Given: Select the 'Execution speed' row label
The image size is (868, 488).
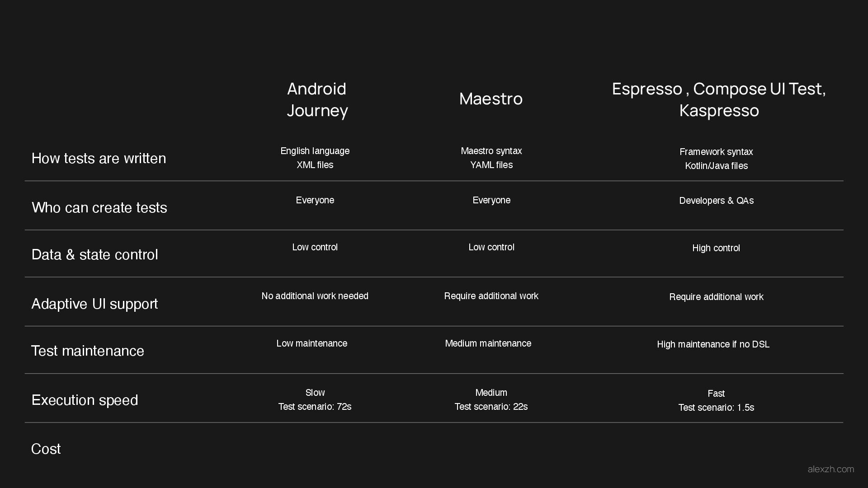Looking at the screenshot, I should click(x=85, y=400).
